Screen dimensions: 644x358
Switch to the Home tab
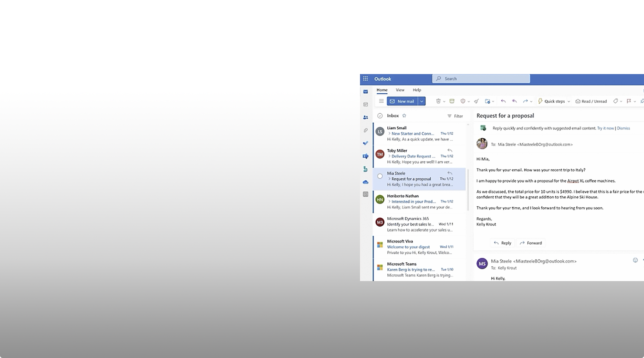382,90
